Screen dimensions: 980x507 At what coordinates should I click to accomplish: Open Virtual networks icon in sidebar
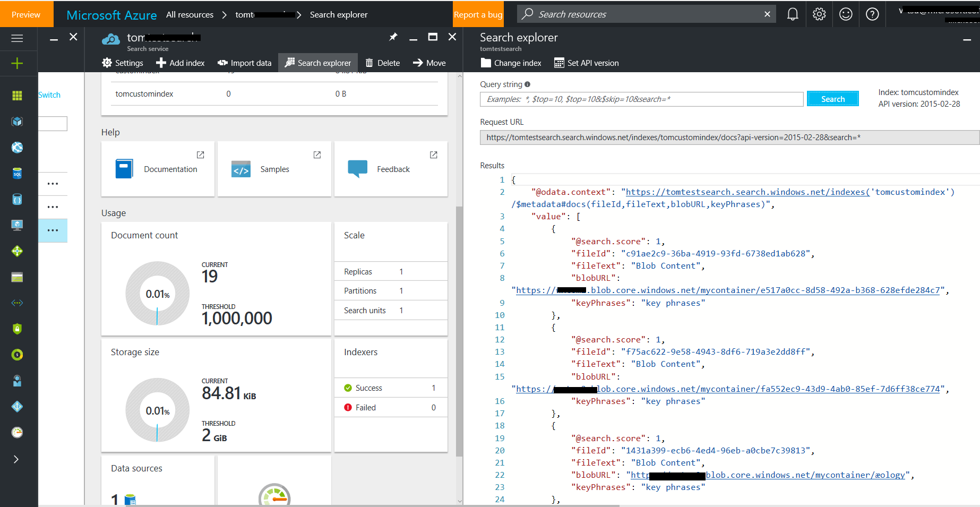pos(17,303)
